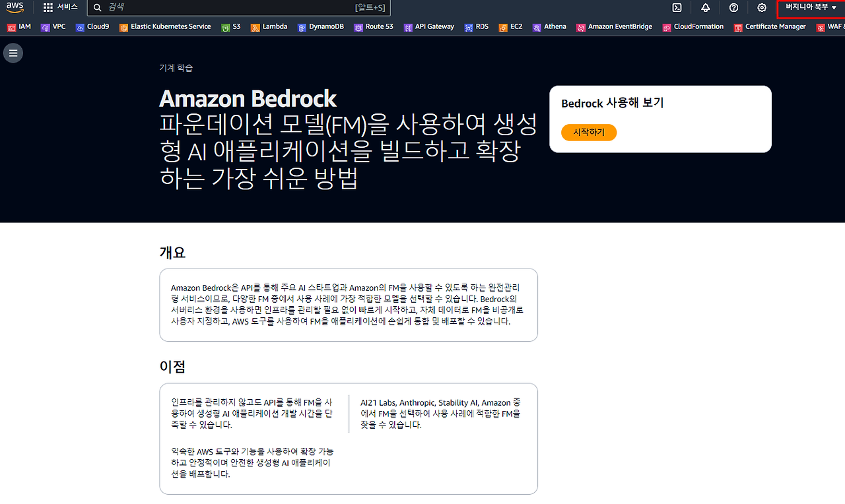845x504 pixels.
Task: Open the CloudFormation favorites shortcut
Action: click(693, 27)
